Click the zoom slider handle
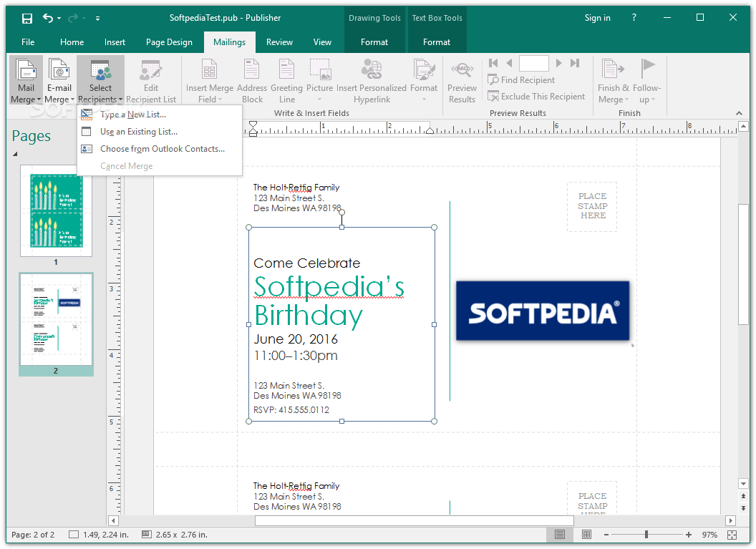 click(646, 535)
